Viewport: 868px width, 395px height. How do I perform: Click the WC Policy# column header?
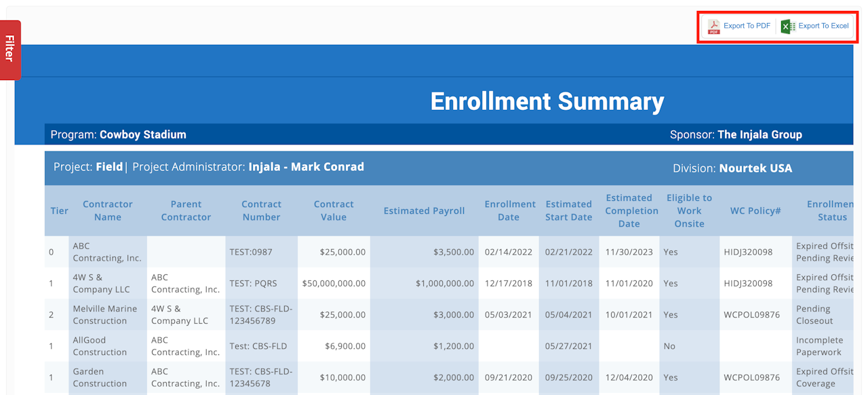pos(755,210)
